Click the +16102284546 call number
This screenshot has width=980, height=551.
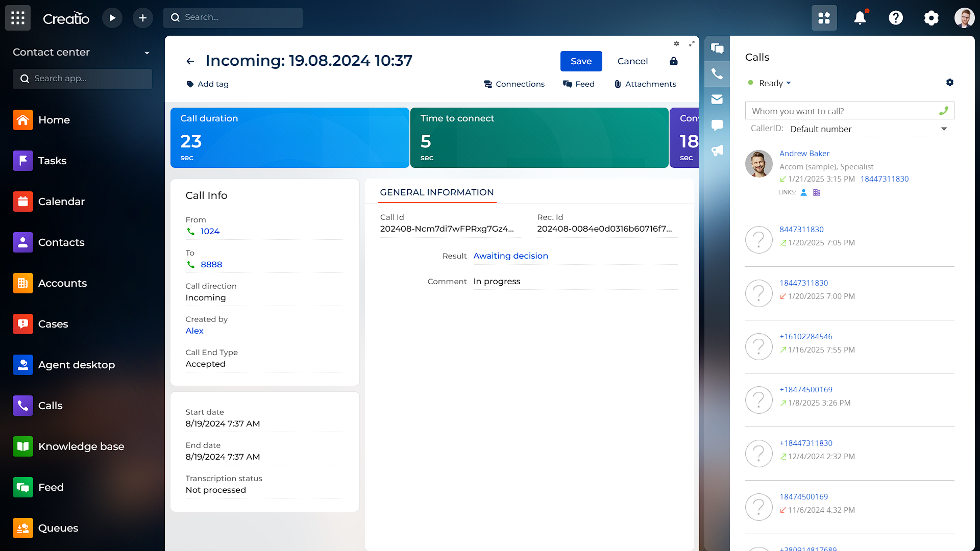pos(806,337)
